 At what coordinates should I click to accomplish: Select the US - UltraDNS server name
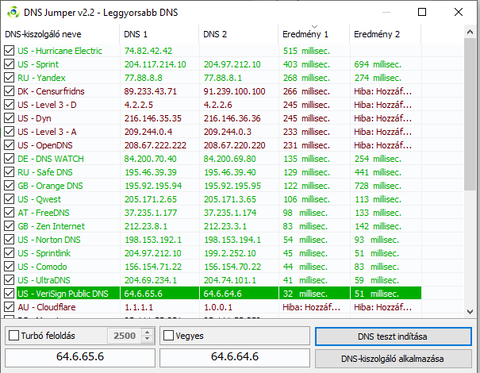tap(44, 280)
